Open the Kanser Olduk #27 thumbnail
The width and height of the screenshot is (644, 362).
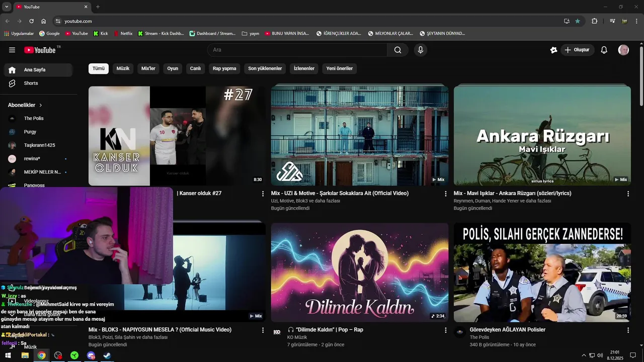[177, 136]
